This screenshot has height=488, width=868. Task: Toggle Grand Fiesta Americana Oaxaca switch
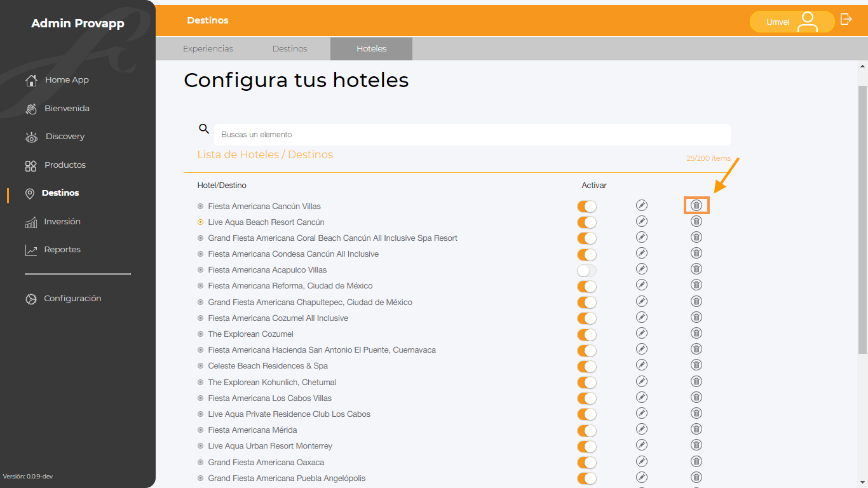click(x=587, y=463)
